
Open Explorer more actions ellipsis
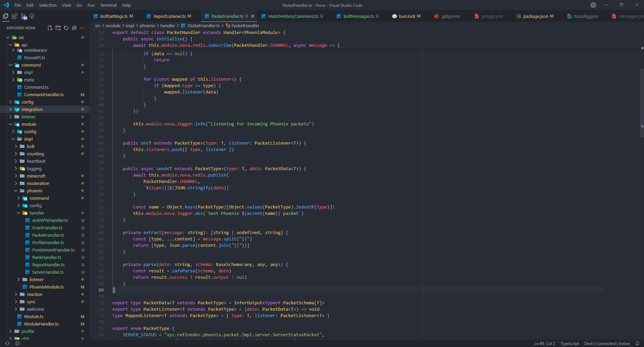click(x=82, y=28)
